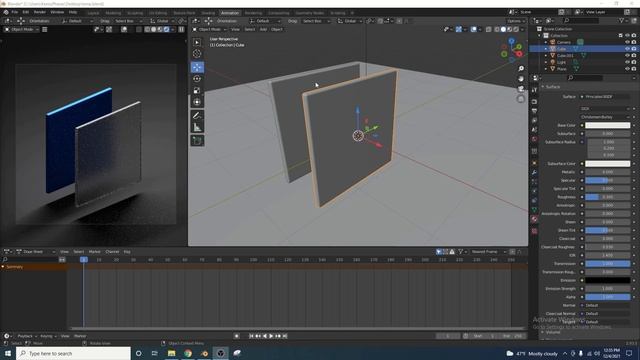Switch to the Animation workspace tab

click(230, 13)
